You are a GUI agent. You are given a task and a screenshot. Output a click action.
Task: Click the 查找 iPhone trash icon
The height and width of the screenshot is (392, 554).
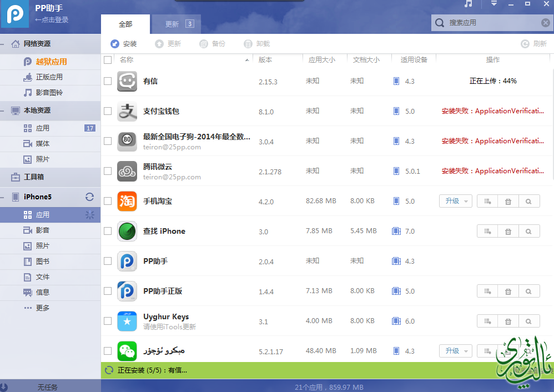508,231
